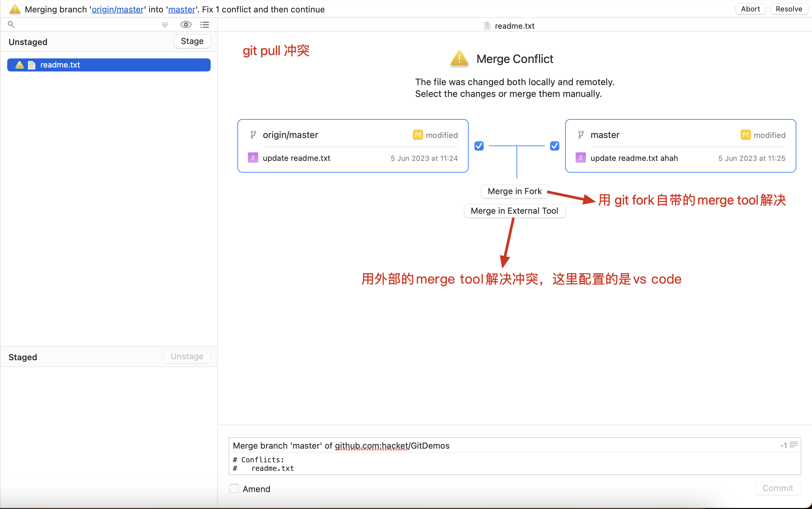Open the origin/master branch link
The image size is (812, 509).
118,9
